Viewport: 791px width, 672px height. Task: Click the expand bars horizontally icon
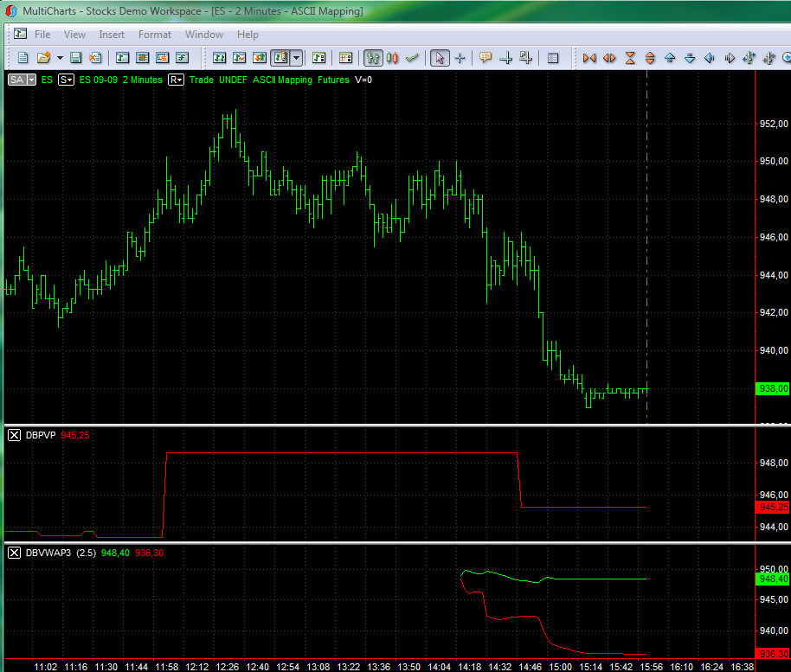[x=609, y=58]
